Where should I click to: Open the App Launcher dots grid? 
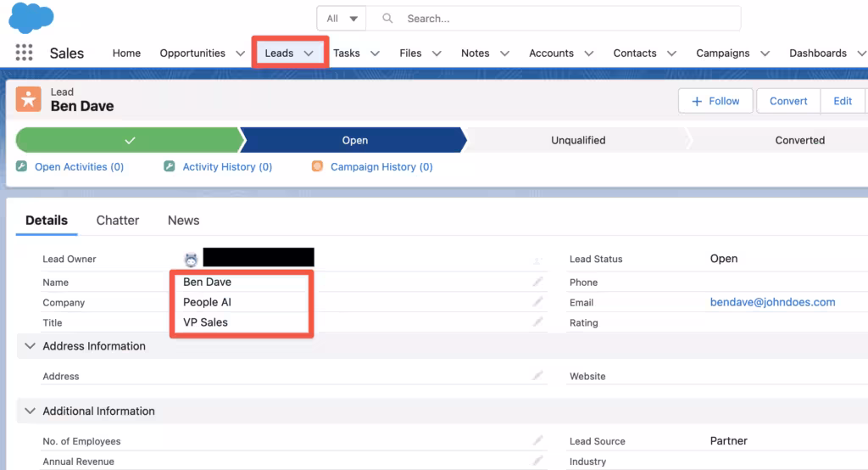(24, 53)
